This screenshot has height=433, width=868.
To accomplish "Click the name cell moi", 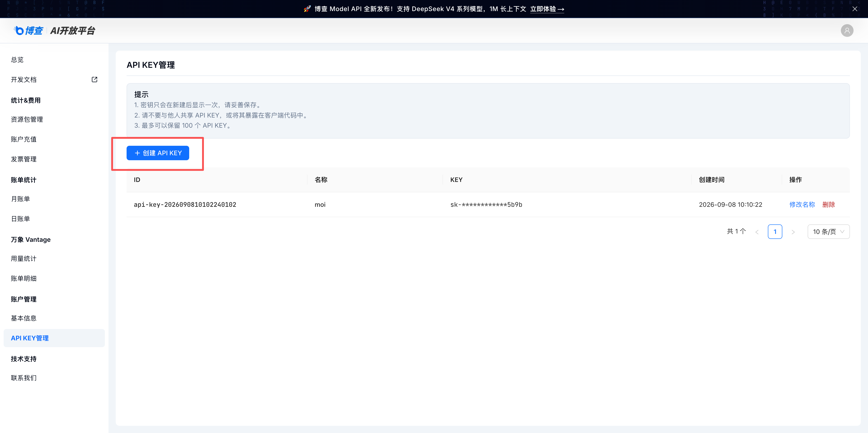I will point(320,205).
